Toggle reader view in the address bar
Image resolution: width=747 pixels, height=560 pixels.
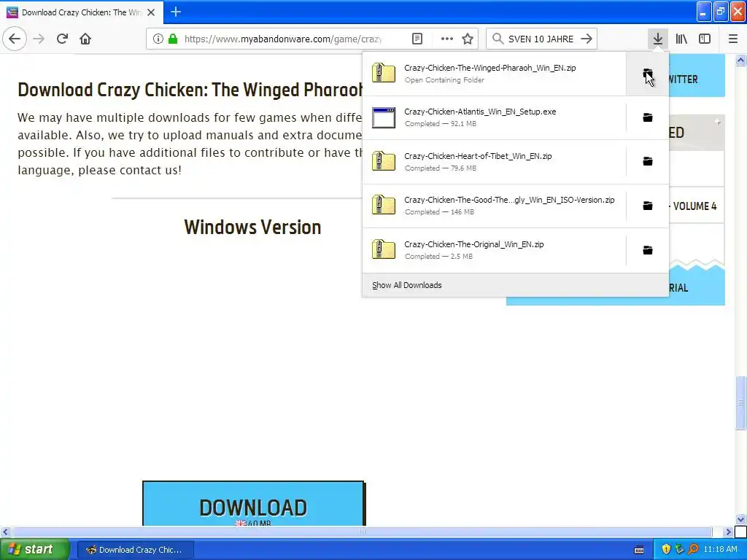point(417,39)
